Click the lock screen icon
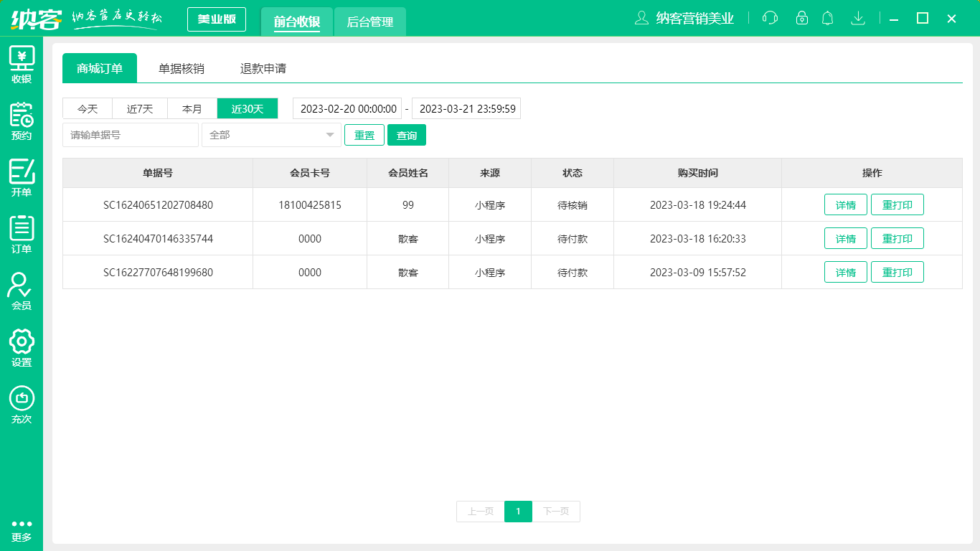Viewport: 980px width, 551px height. (x=802, y=18)
